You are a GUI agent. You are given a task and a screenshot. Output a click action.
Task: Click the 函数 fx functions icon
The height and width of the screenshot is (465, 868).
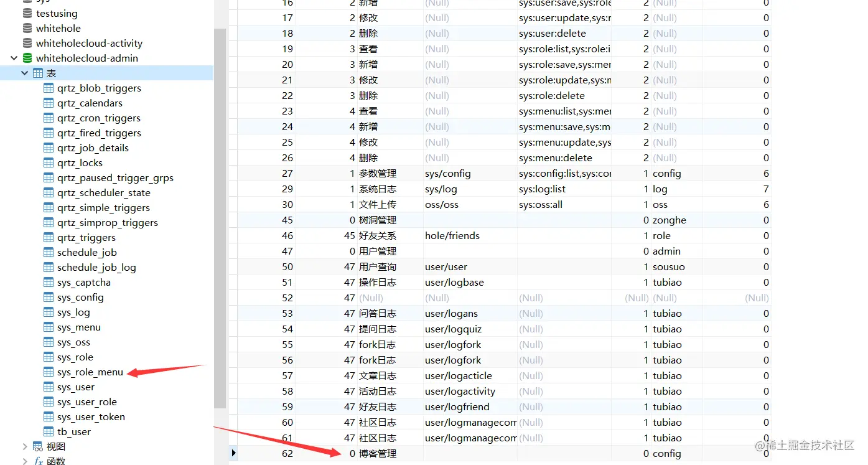[x=38, y=461]
